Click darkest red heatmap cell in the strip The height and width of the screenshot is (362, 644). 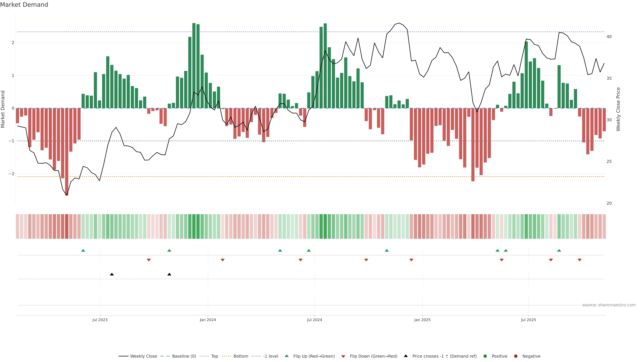[x=67, y=226]
